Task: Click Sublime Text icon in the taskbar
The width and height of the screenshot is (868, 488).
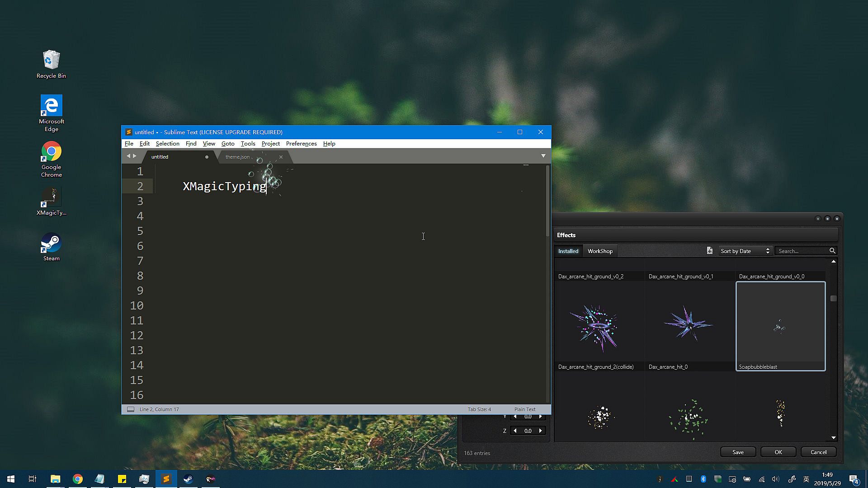Action: pyautogui.click(x=166, y=479)
